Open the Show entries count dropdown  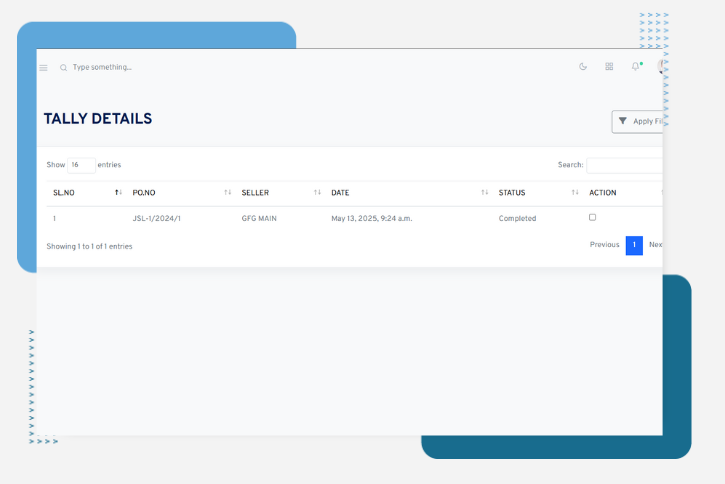pyautogui.click(x=82, y=165)
